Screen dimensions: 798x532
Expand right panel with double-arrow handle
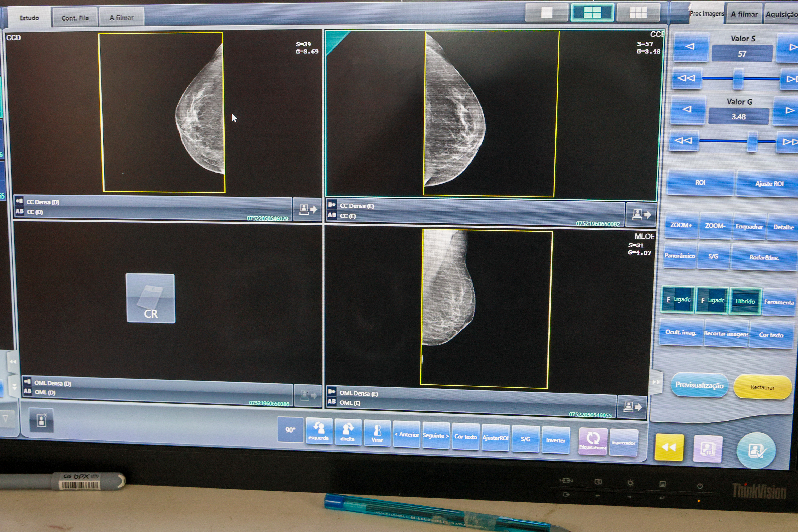click(656, 382)
